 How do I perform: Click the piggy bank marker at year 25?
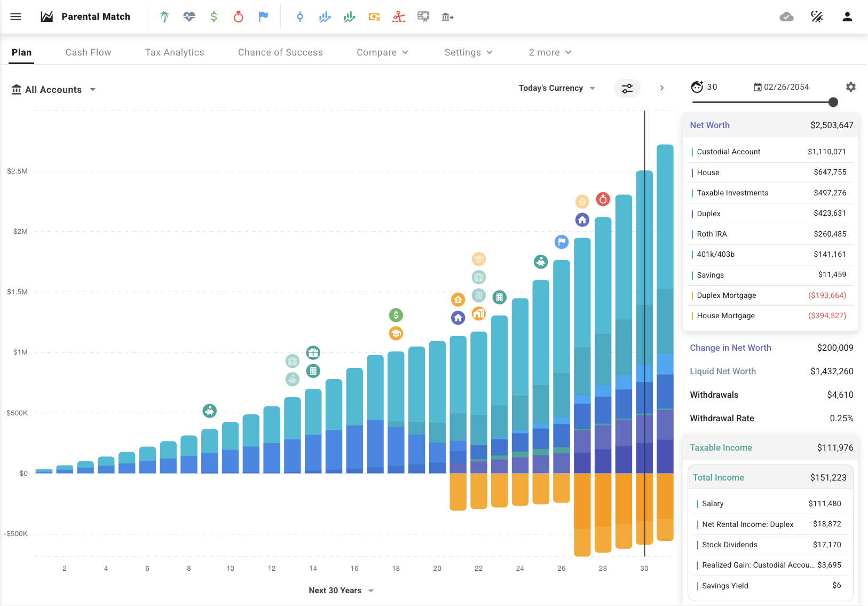click(x=541, y=262)
